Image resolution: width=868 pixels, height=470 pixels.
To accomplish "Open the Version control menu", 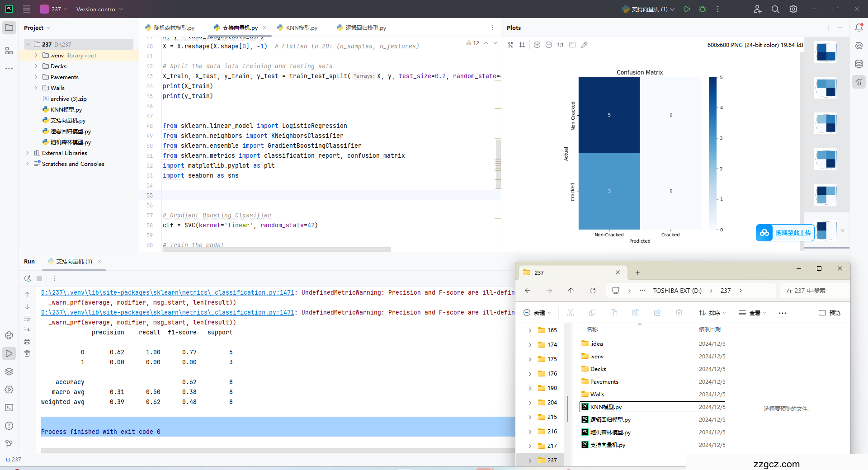I will click(99, 9).
